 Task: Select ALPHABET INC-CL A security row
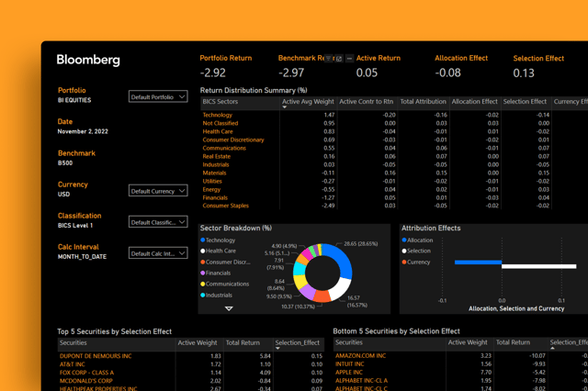point(460,380)
